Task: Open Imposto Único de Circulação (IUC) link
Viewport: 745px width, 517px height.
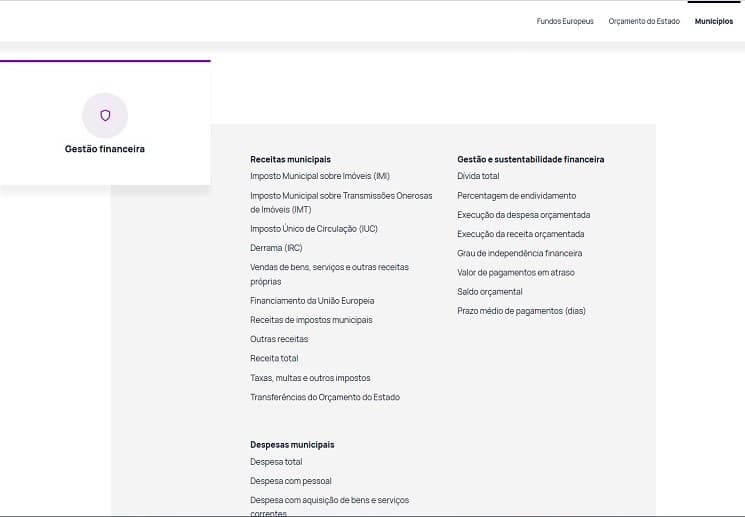Action: (x=314, y=229)
